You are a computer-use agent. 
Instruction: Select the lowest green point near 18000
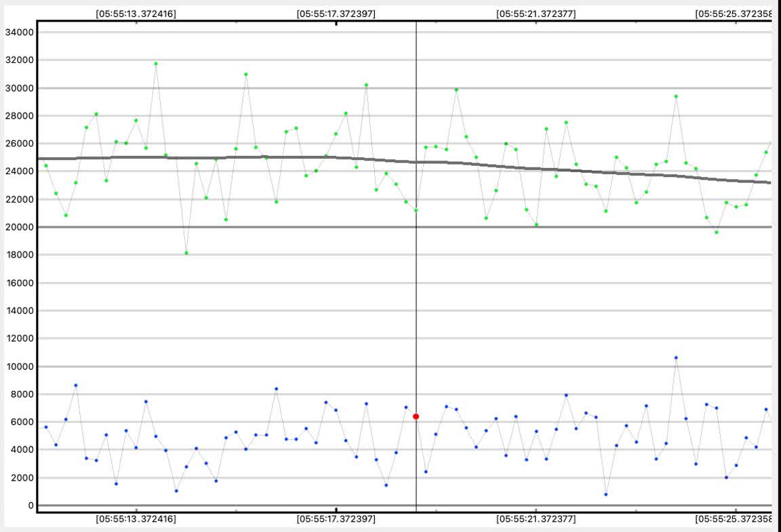(x=186, y=253)
